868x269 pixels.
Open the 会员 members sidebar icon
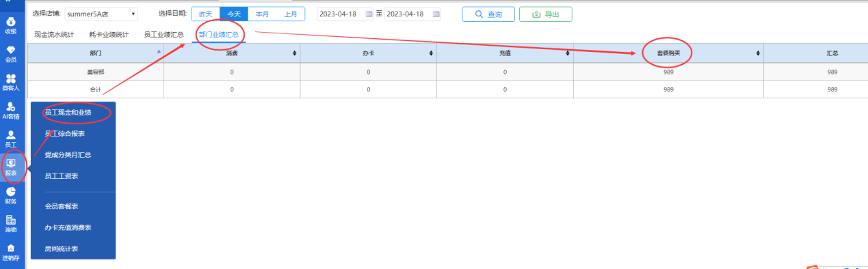tap(11, 53)
